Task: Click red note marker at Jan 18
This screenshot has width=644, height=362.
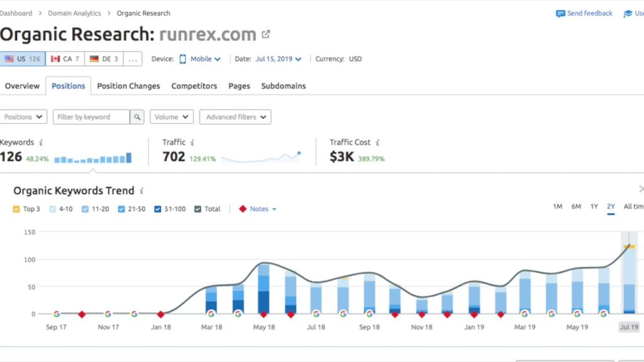Action: click(160, 314)
